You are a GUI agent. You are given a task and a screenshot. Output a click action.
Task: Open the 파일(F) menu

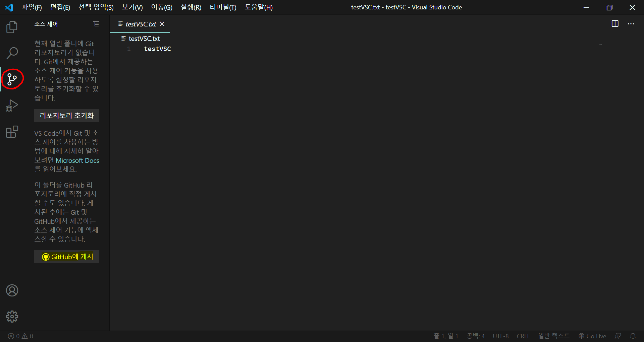32,7
